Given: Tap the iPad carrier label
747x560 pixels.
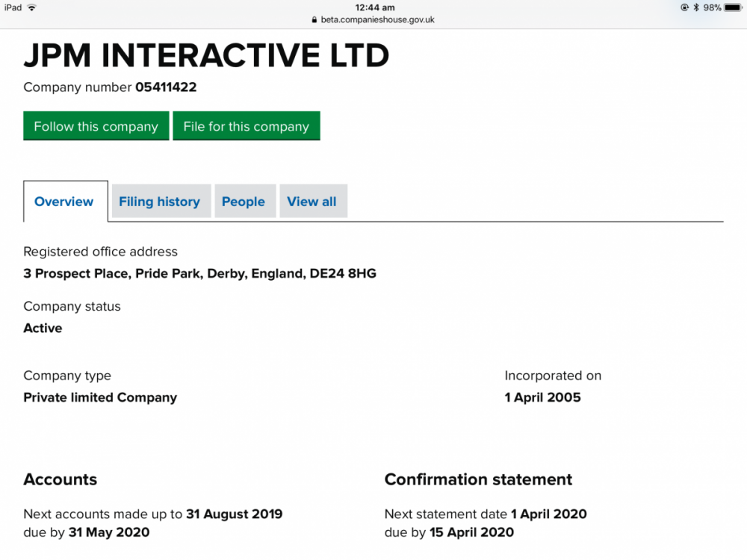Looking at the screenshot, I should pyautogui.click(x=13, y=7).
